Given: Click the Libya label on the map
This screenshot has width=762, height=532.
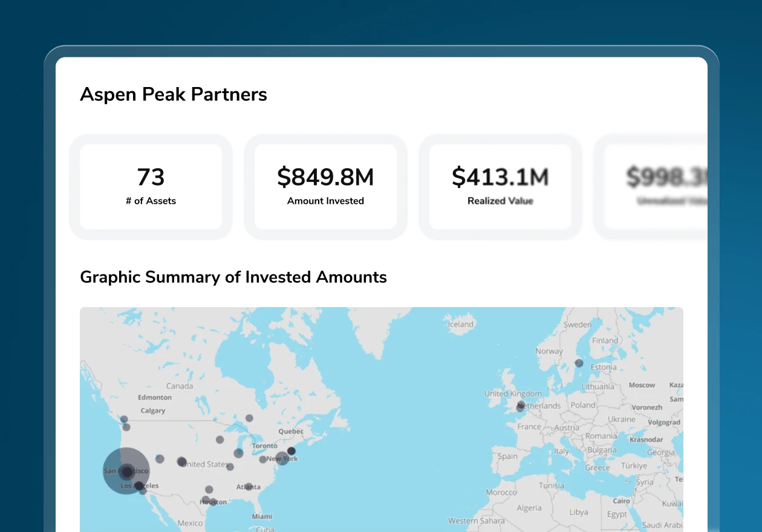Looking at the screenshot, I should click(x=579, y=512).
